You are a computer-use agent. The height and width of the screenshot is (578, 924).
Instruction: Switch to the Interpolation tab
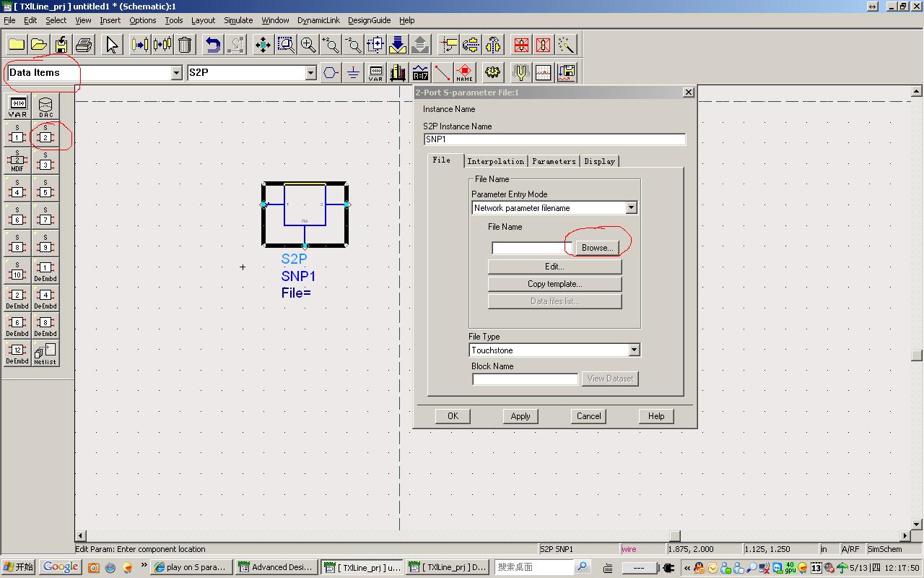[x=495, y=161]
